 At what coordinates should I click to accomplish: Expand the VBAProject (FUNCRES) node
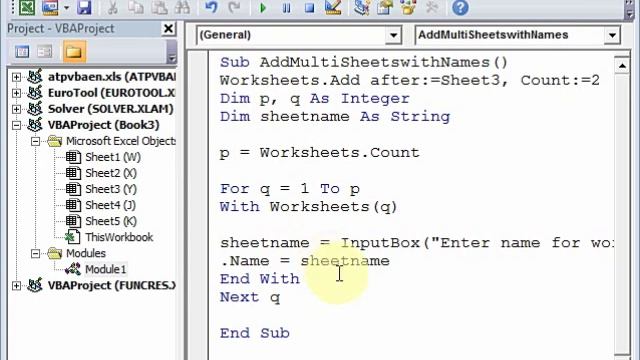pos(16,285)
